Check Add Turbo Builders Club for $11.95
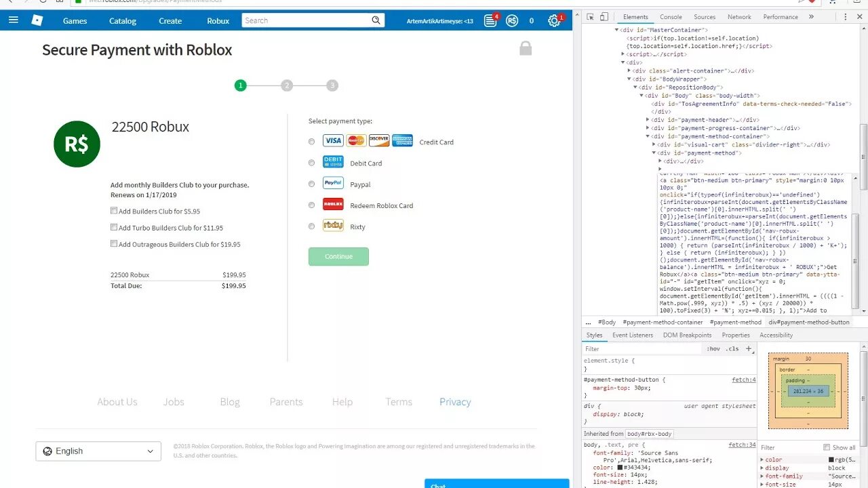Screen dimensions: 868x488 114,228
